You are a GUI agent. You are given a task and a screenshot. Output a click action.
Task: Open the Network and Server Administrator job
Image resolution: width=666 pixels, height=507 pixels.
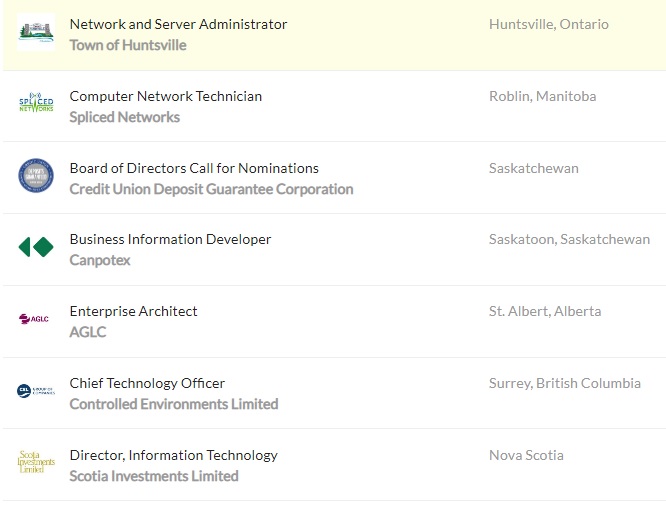178,24
